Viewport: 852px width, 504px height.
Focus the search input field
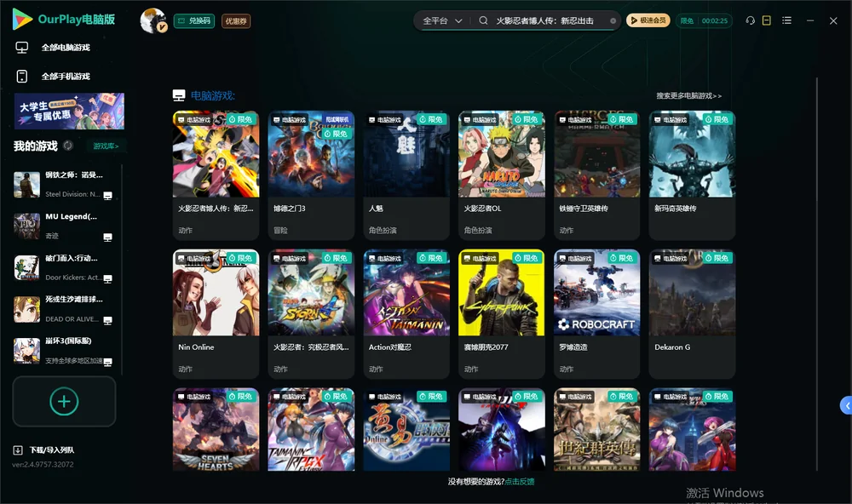click(545, 20)
